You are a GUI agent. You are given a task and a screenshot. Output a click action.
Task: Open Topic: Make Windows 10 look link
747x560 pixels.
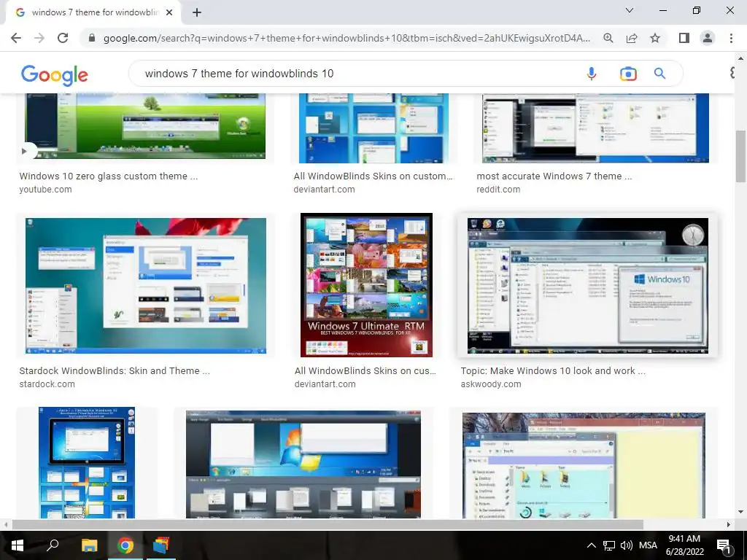553,371
